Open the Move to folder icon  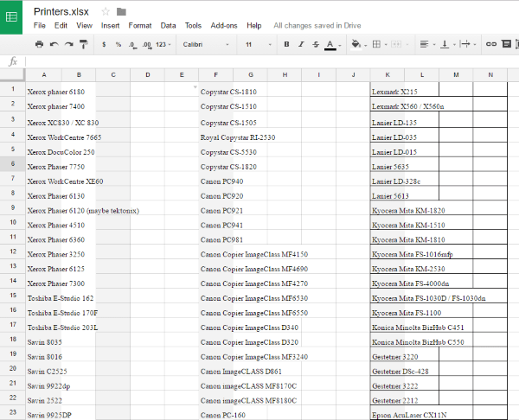click(121, 11)
